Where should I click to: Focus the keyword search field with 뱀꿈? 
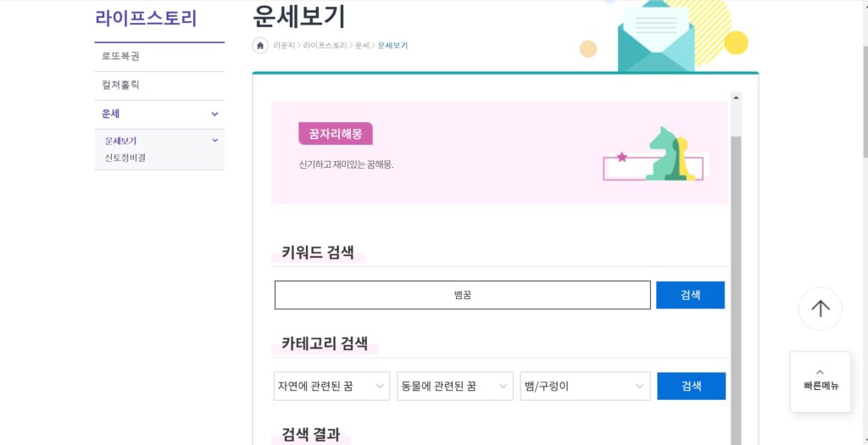click(462, 295)
